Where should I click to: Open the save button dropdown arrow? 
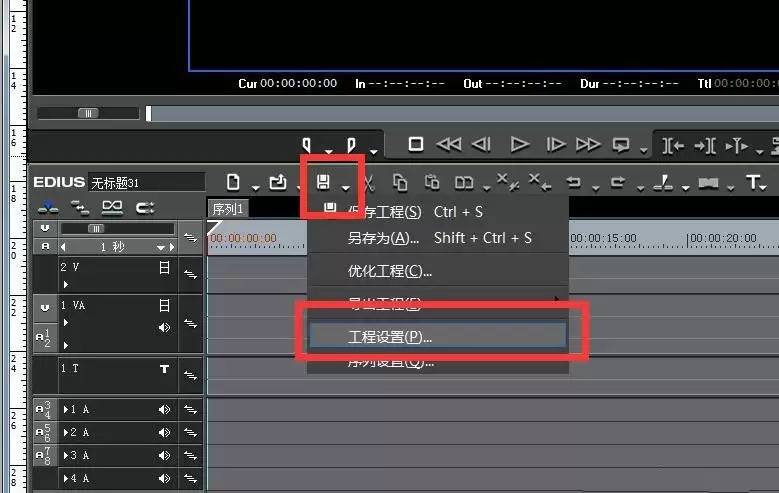coord(346,188)
